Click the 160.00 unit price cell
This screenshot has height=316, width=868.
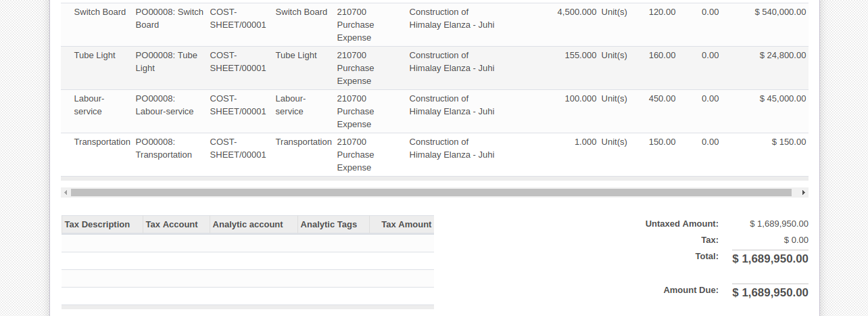(662, 55)
